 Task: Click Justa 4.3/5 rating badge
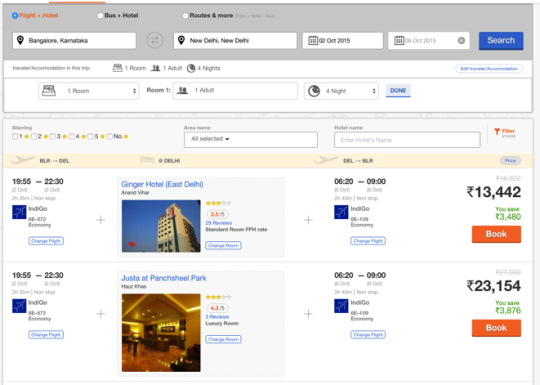217,308
